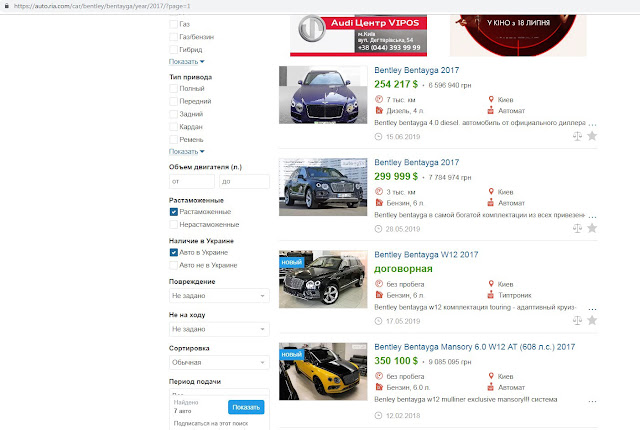The width and height of the screenshot is (640, 430).
Task: Add 299 999 $ Bentley to favorites
Action: pos(592,227)
